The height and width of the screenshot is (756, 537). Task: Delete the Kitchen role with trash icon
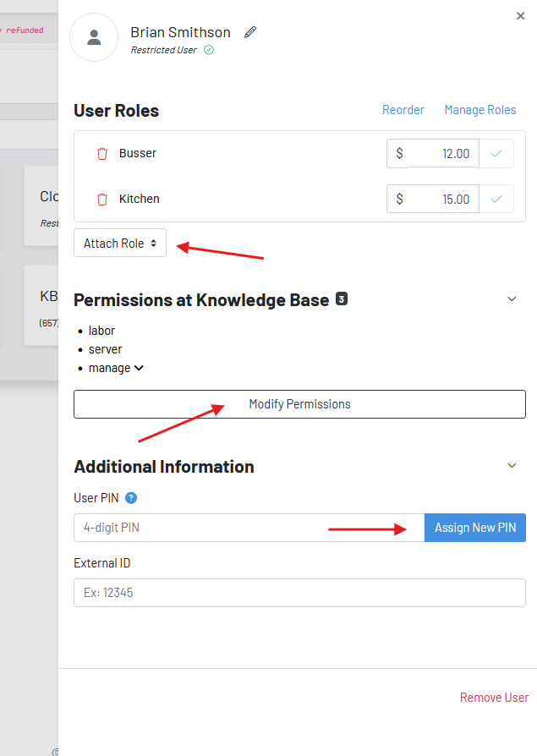(x=102, y=200)
